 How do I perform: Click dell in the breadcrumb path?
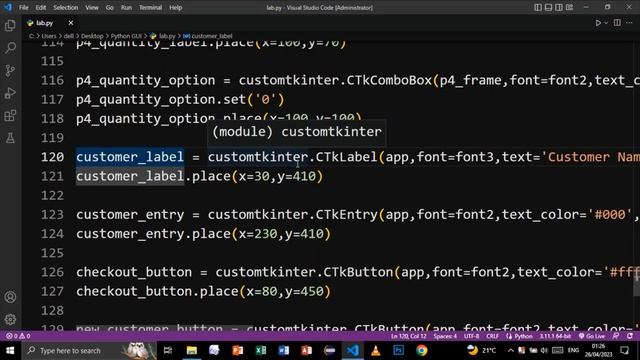tap(69, 36)
